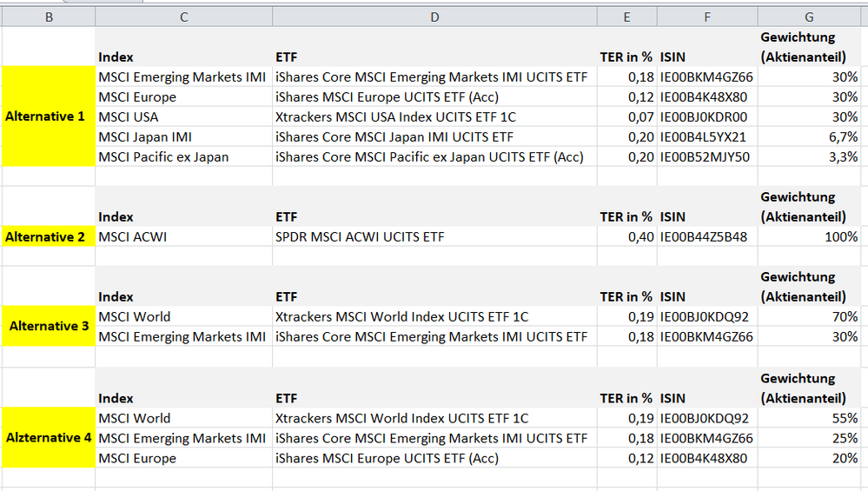
Task: Select the yellow Alternative 2 cell
Action: click(49, 236)
